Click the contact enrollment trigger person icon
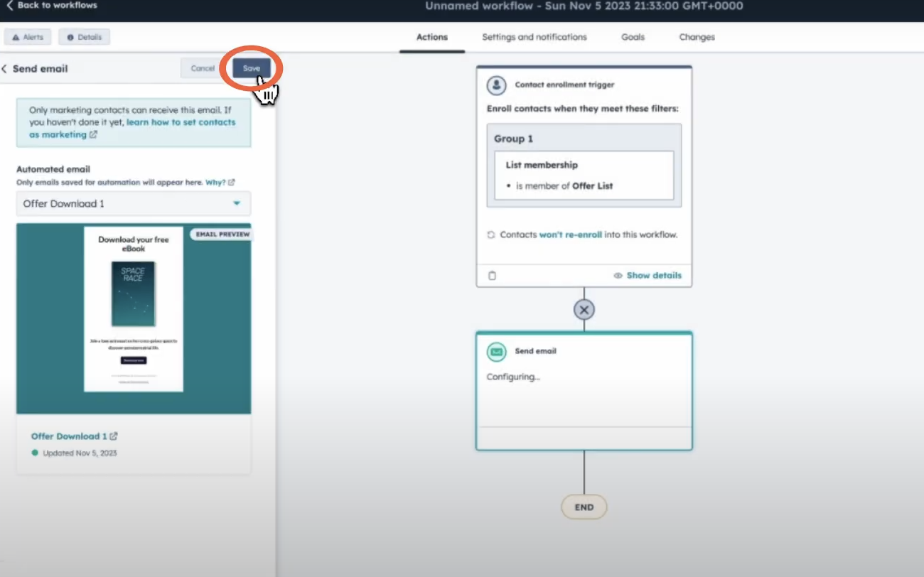 pos(496,85)
